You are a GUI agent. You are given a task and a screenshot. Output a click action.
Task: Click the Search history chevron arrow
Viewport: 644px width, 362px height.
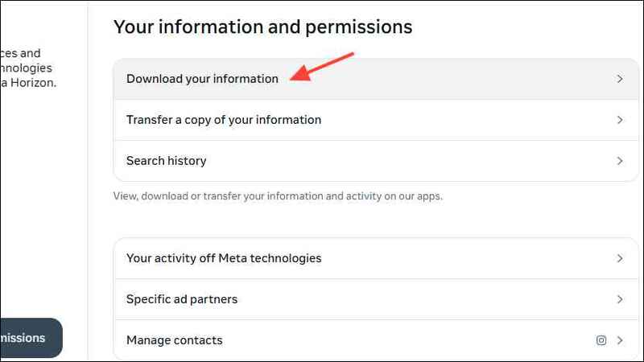point(620,161)
